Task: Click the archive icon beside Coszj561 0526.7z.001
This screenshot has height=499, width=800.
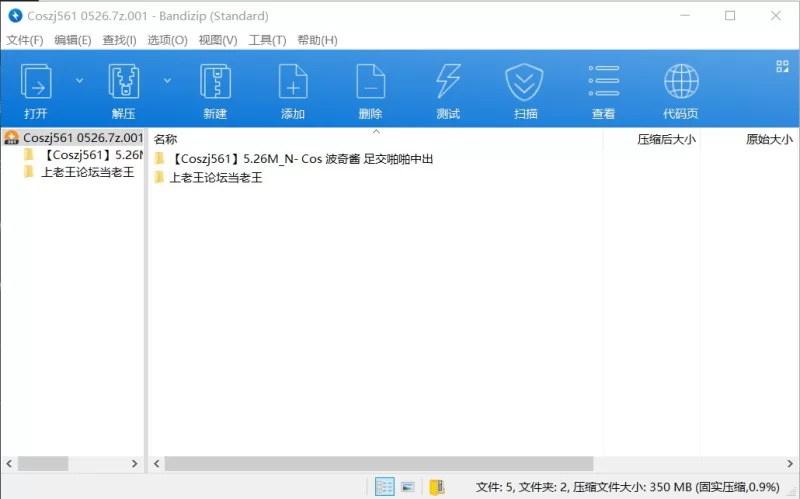Action: [11, 138]
